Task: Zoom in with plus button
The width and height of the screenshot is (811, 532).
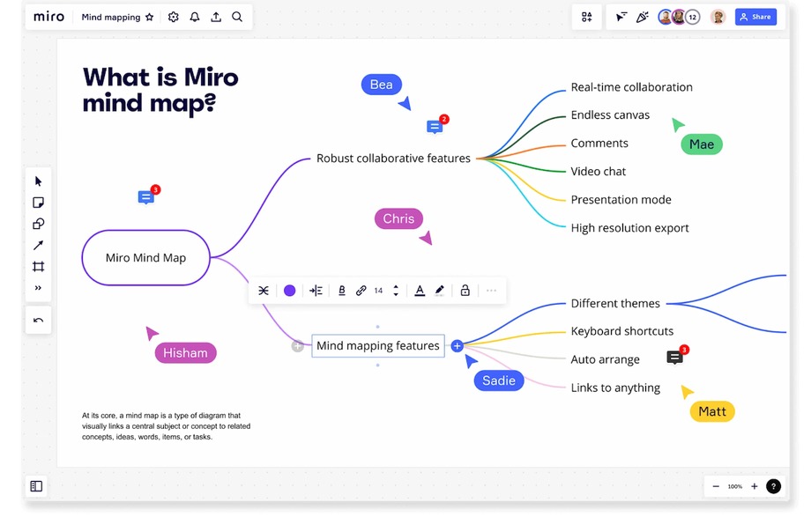Action: [x=755, y=486]
